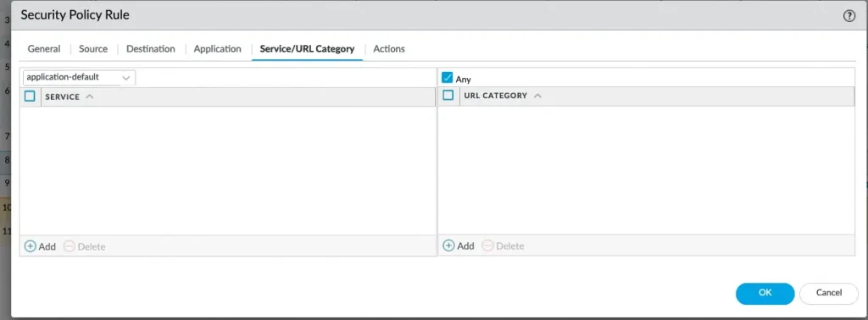Click the chevron on application-default combo box

pos(125,78)
